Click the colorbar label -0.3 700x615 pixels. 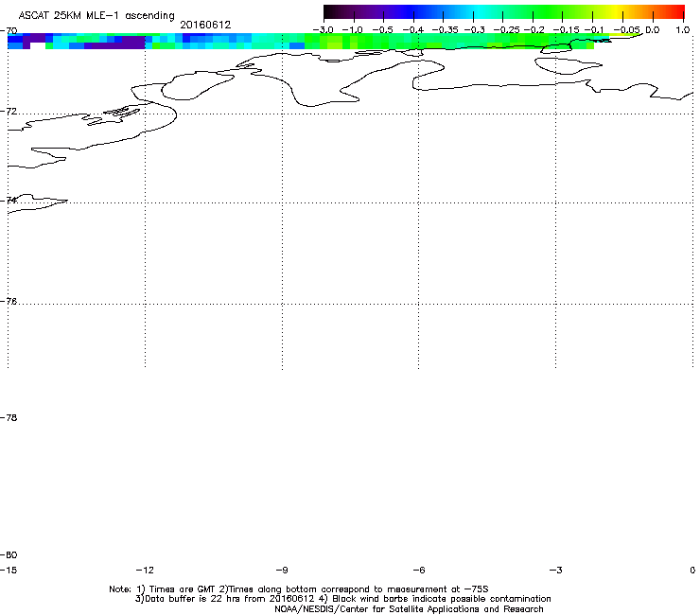click(x=475, y=30)
